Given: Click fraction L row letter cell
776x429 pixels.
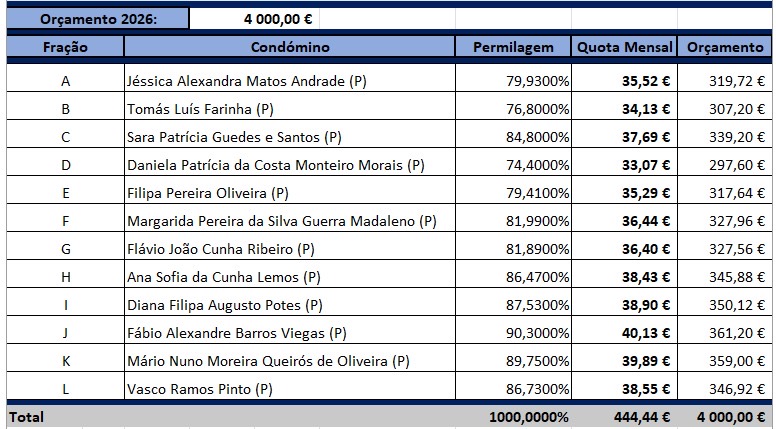Looking at the screenshot, I should [x=65, y=389].
